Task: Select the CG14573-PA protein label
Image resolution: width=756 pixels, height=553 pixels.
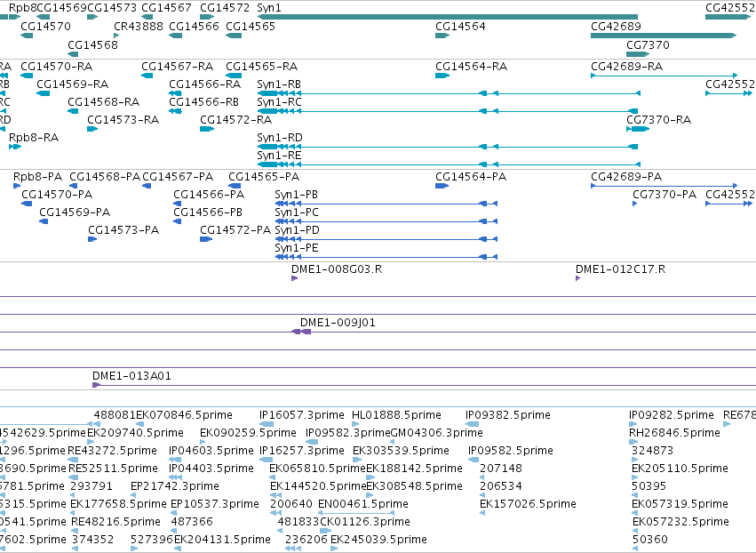Action: point(123,230)
